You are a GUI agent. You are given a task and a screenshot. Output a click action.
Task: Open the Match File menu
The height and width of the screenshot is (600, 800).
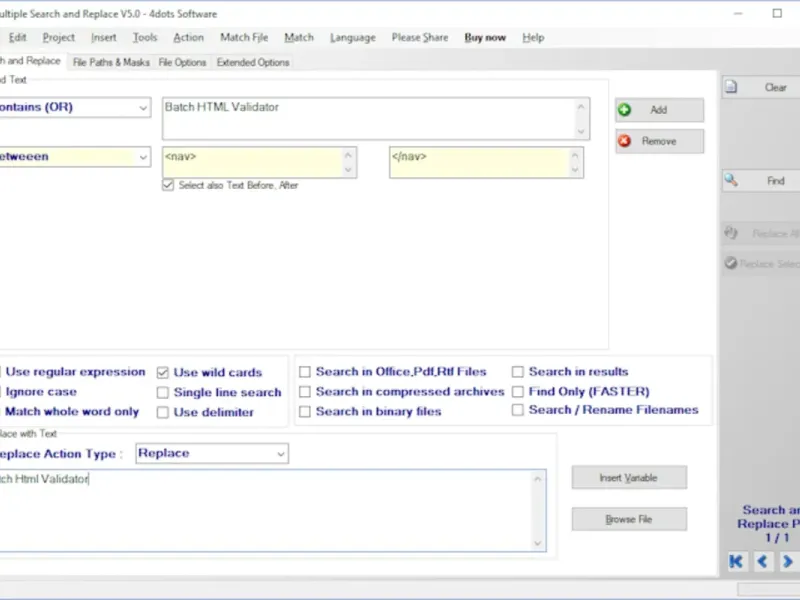tap(244, 38)
